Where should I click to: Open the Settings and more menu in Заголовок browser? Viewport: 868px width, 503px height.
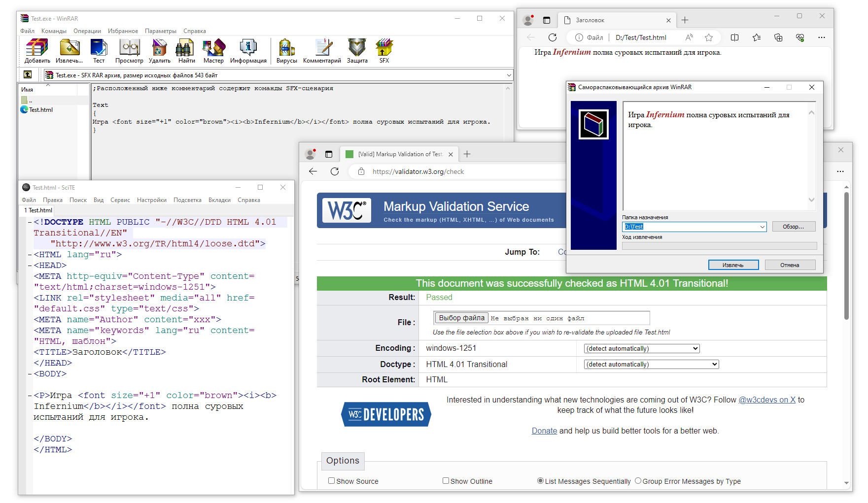coord(822,37)
